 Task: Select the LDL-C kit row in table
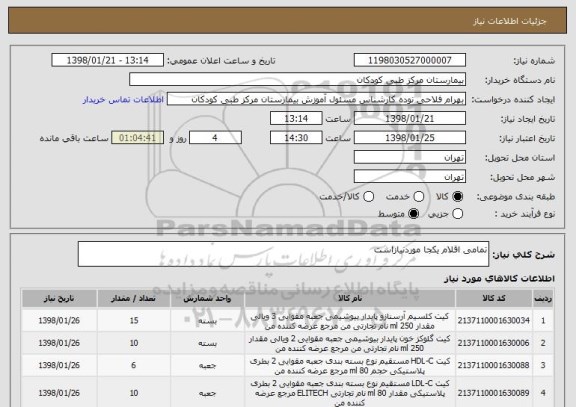click(x=287, y=393)
